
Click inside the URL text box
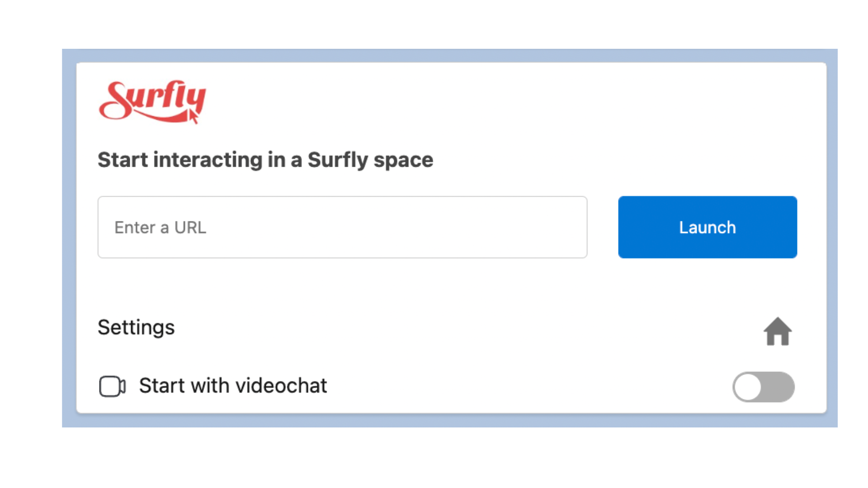[x=342, y=227]
